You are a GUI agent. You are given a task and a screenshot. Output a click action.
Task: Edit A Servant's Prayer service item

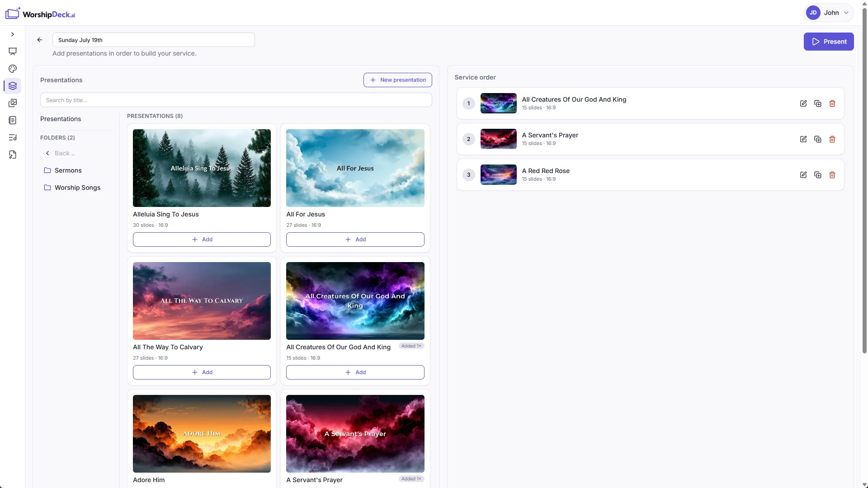click(803, 139)
